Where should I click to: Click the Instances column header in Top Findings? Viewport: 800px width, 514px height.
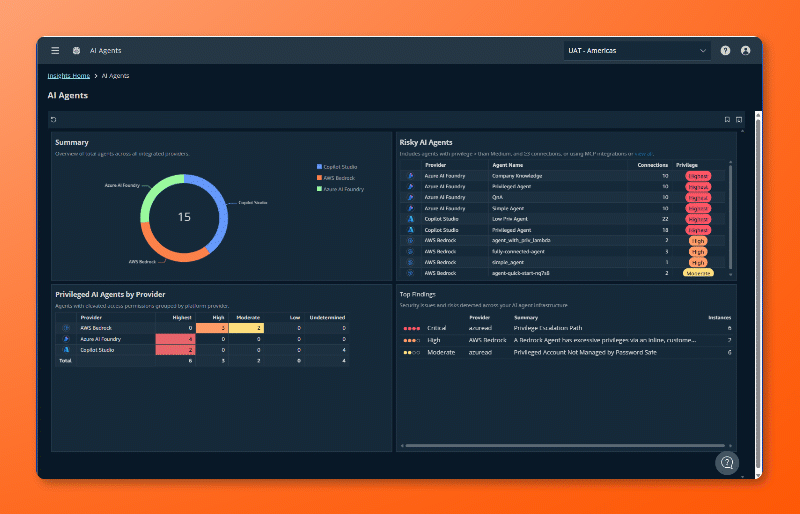[x=719, y=317]
